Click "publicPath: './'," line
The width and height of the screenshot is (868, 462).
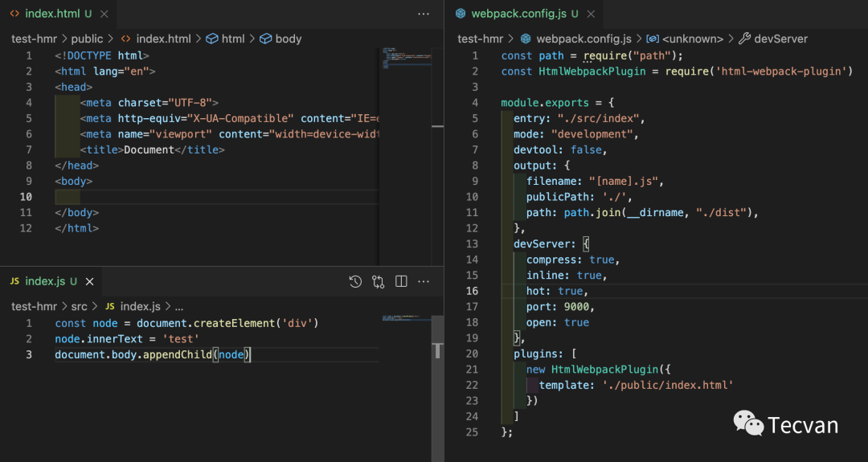pyautogui.click(x=579, y=197)
